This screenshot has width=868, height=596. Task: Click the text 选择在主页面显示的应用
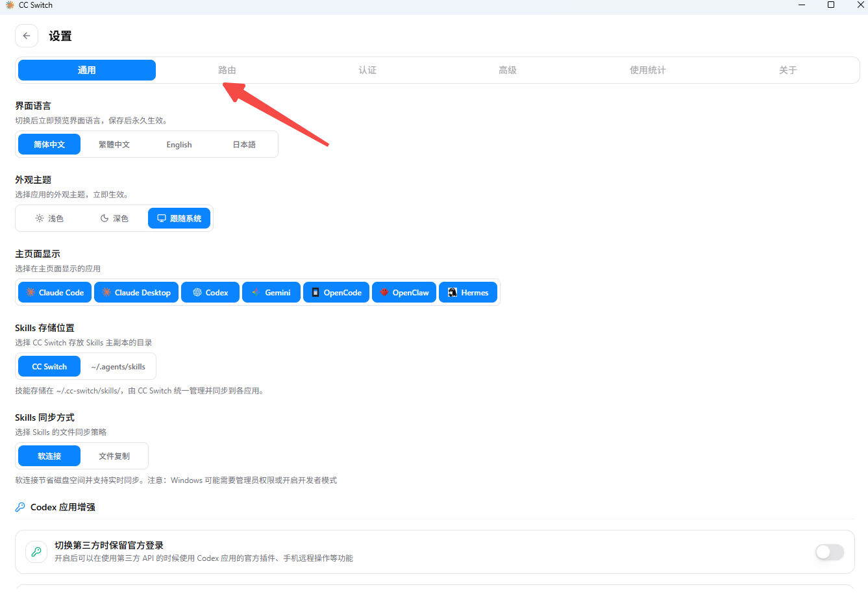pos(58,269)
